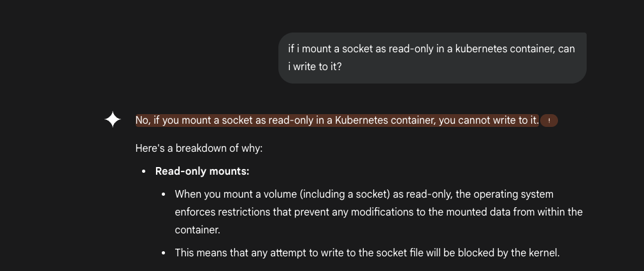Click the sub-bullet dot before 'This means that'
The height and width of the screenshot is (271, 644).
164,253
